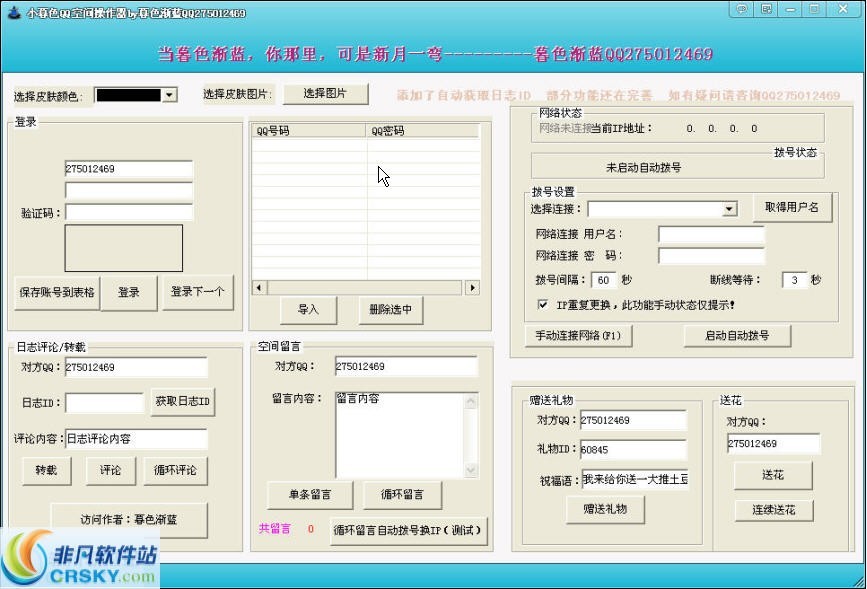867x589 pixels.
Task: Click the 礼物ID field 60845
Action: pos(633,450)
